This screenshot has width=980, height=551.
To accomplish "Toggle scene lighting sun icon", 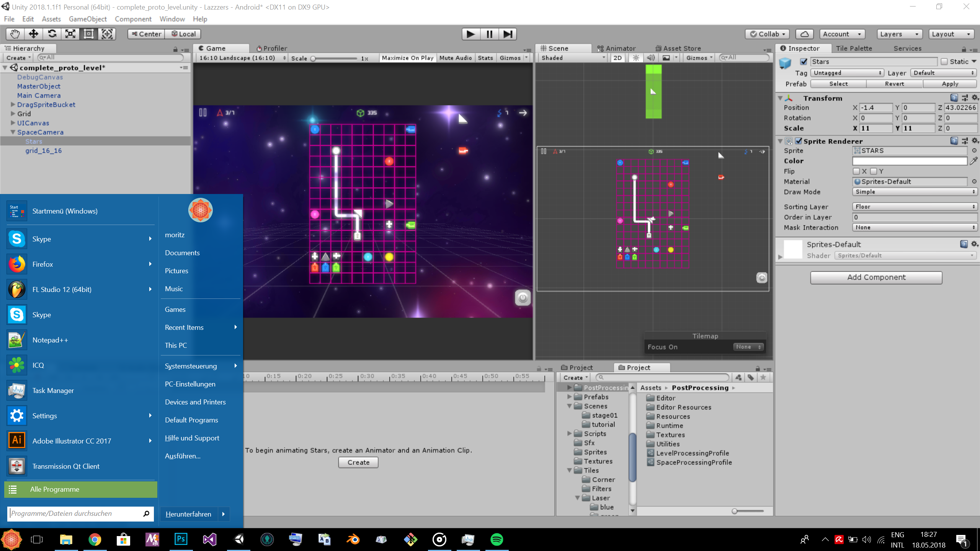I will pyautogui.click(x=636, y=58).
